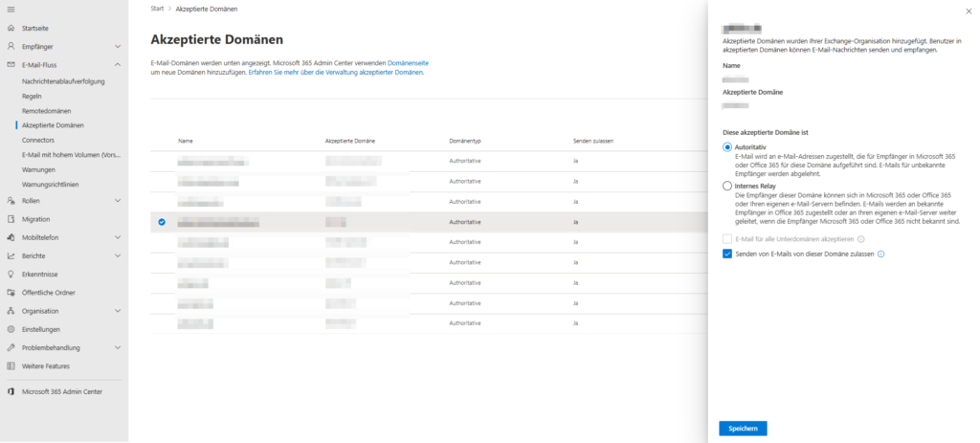Close the domain details panel
The image size is (980, 443).
click(x=963, y=11)
